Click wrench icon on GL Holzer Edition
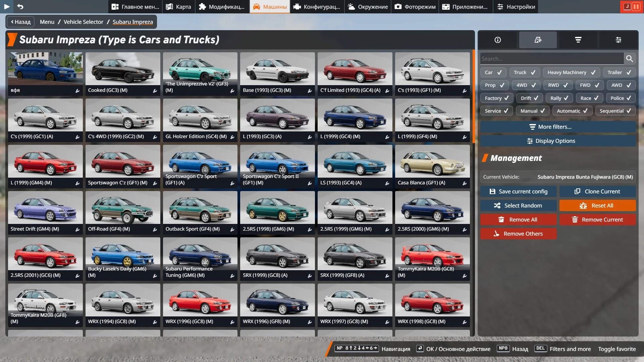Viewport: 644px width, 362px height. coord(232,137)
